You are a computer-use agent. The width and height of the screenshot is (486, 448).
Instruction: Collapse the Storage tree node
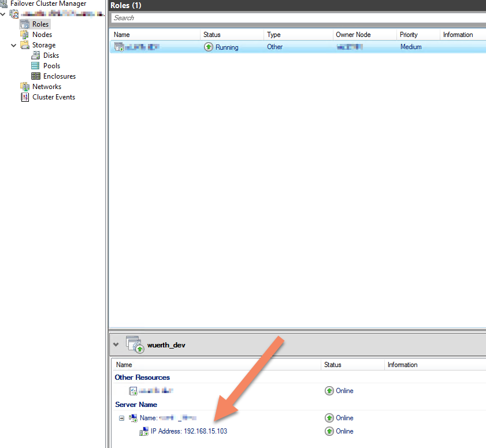tap(14, 45)
